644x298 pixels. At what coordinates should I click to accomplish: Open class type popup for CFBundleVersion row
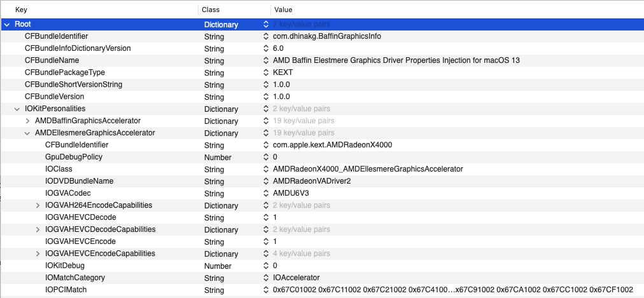[x=266, y=97]
